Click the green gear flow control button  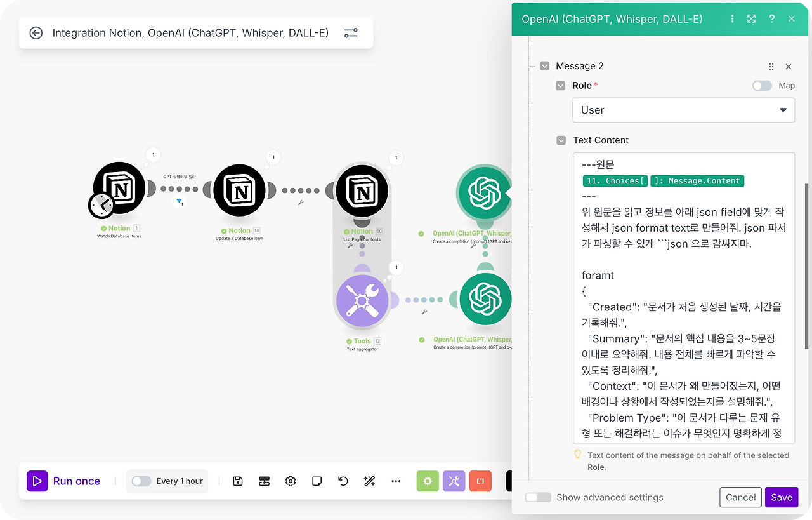click(428, 481)
